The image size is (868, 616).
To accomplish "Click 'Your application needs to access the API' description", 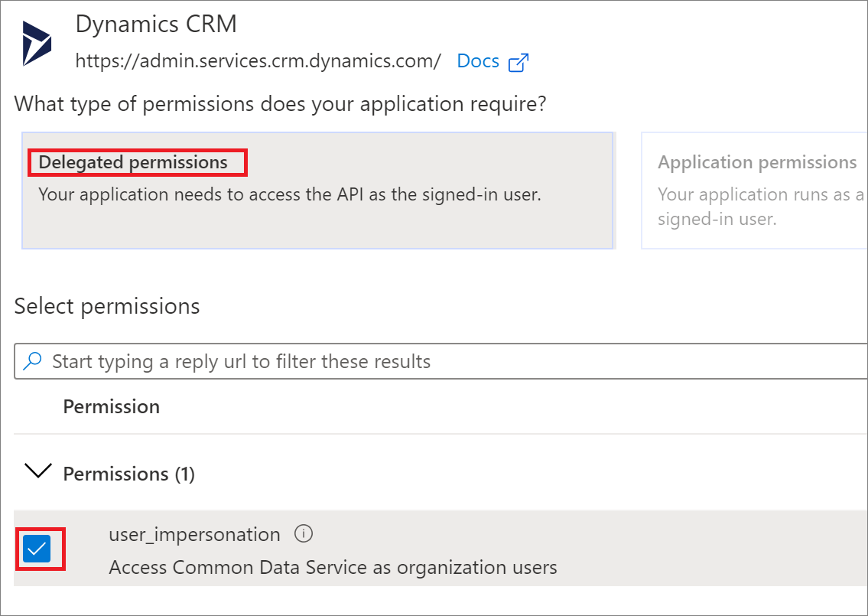I will [x=290, y=194].
